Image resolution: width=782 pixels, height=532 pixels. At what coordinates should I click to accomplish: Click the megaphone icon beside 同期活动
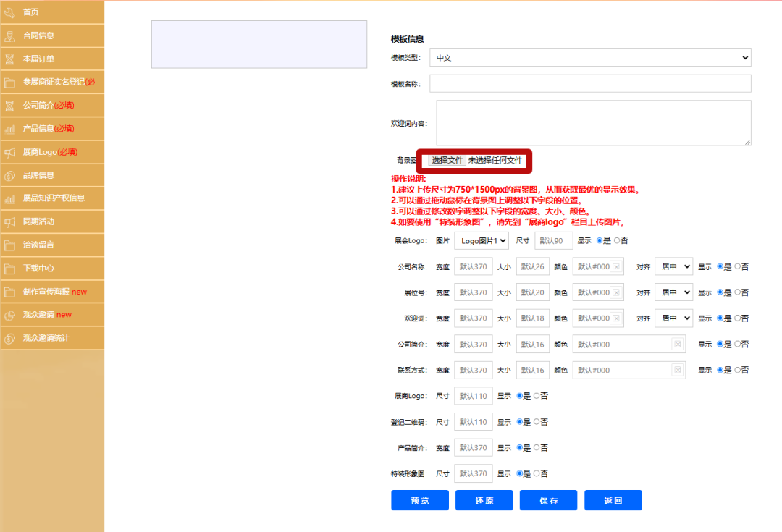tap(9, 222)
